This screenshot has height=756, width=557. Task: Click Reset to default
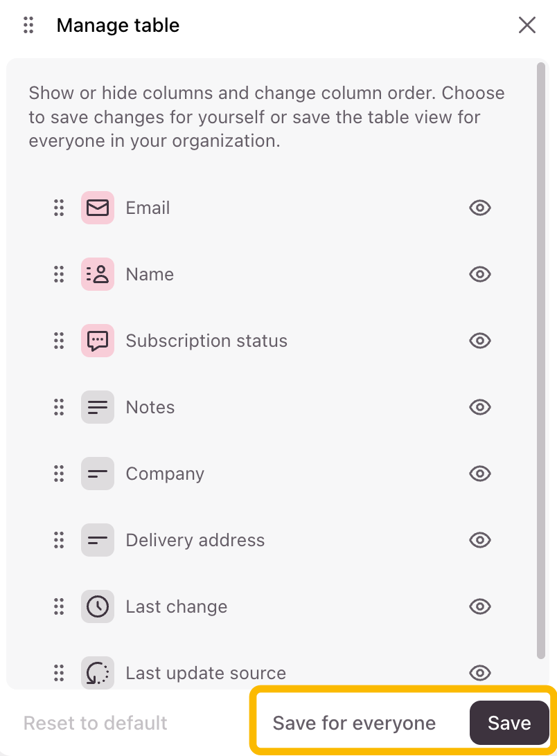coord(96,723)
